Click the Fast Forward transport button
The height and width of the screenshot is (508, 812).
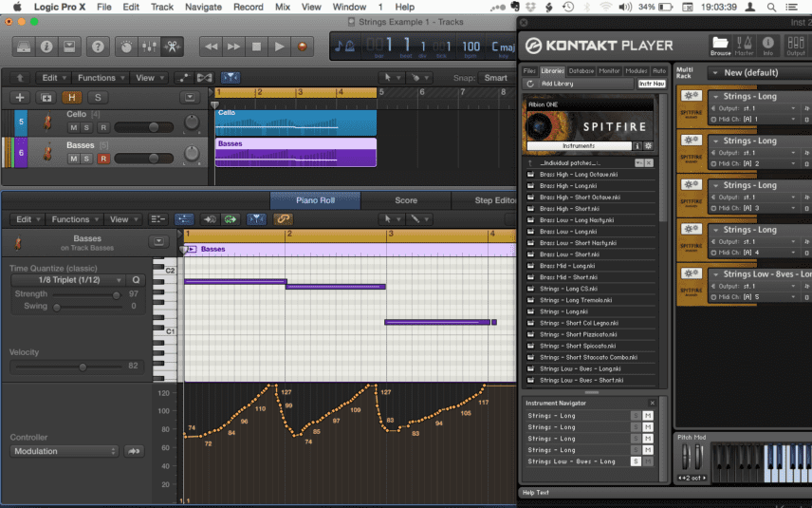234,47
